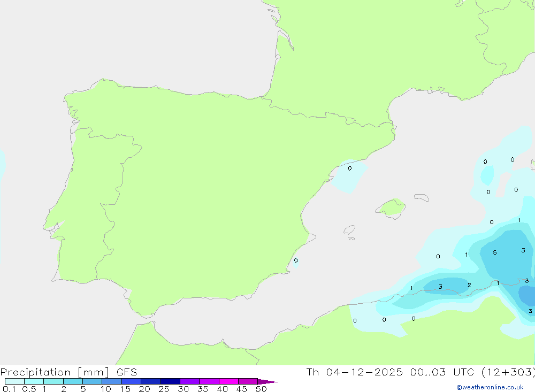
Task: Click the '50' legend label
Action: 261,389
